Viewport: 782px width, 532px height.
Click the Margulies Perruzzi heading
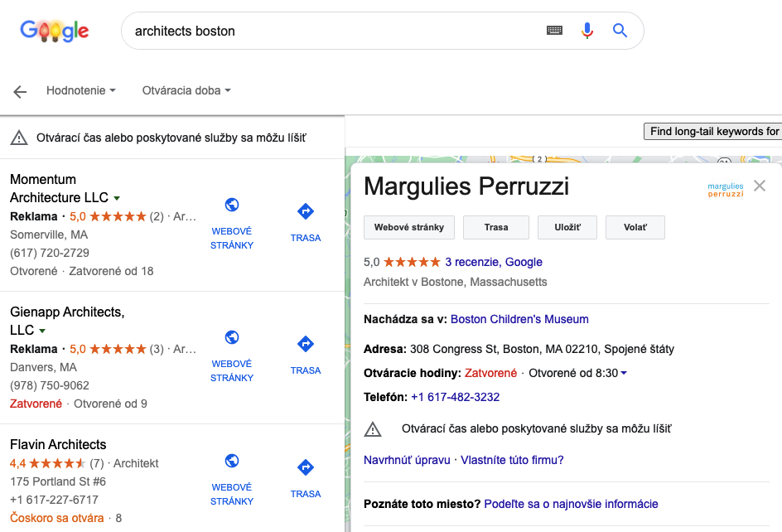tap(466, 186)
